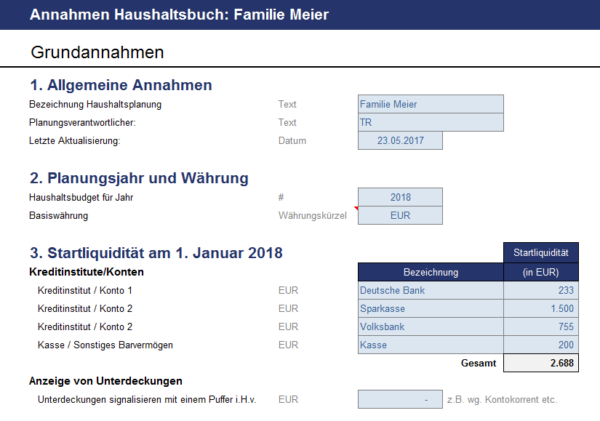Image resolution: width=600 pixels, height=421 pixels.
Task: Click the hint z.B. wg. Kontokorrent etc.
Action: (502, 400)
